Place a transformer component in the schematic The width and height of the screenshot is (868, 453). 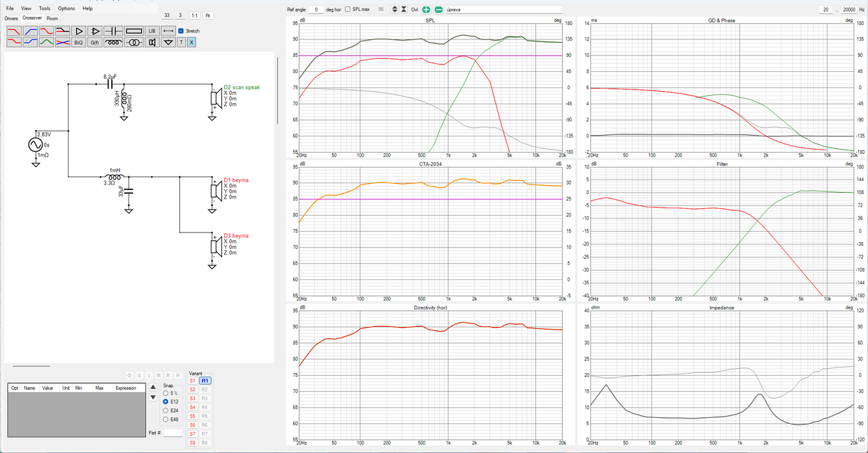(x=133, y=42)
